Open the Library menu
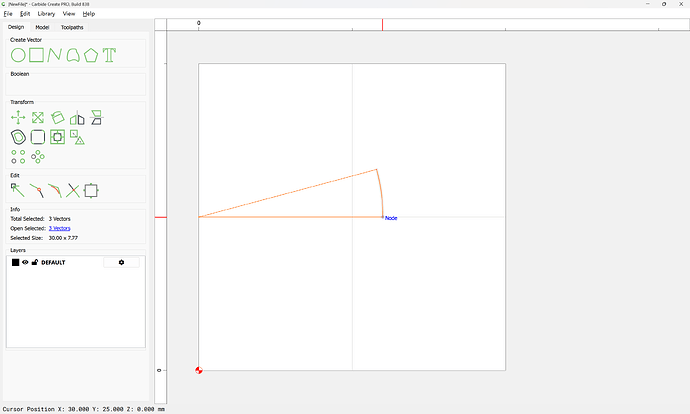690x414 pixels. click(46, 14)
